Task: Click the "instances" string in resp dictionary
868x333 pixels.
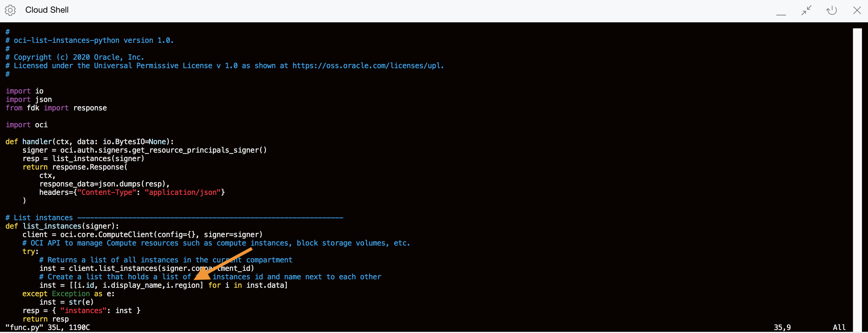Action: (x=83, y=311)
